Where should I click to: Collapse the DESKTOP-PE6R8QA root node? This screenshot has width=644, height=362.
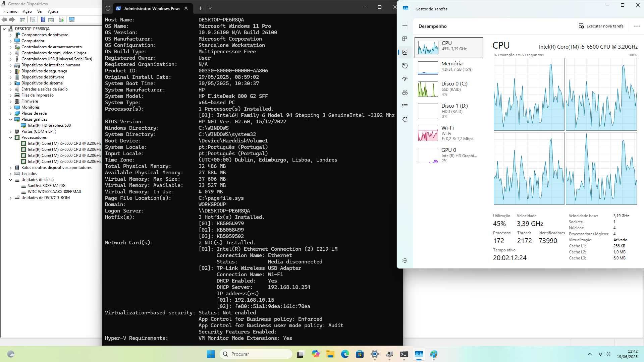[4, 29]
